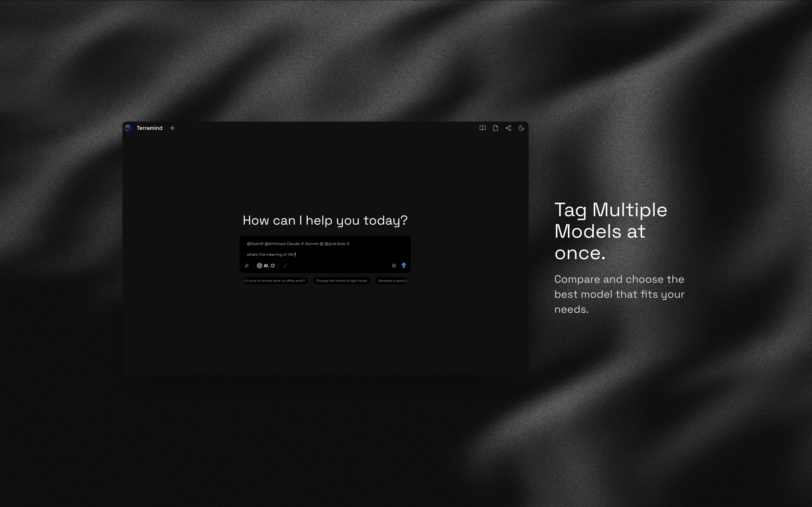This screenshot has width=812, height=507.
Task: Send message with blue arrow
Action: pos(404,265)
